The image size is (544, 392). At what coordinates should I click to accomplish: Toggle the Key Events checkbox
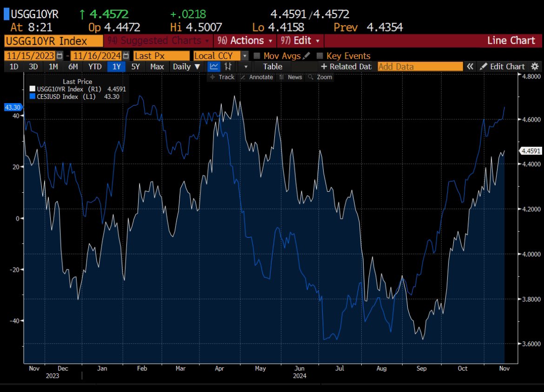tap(320, 56)
